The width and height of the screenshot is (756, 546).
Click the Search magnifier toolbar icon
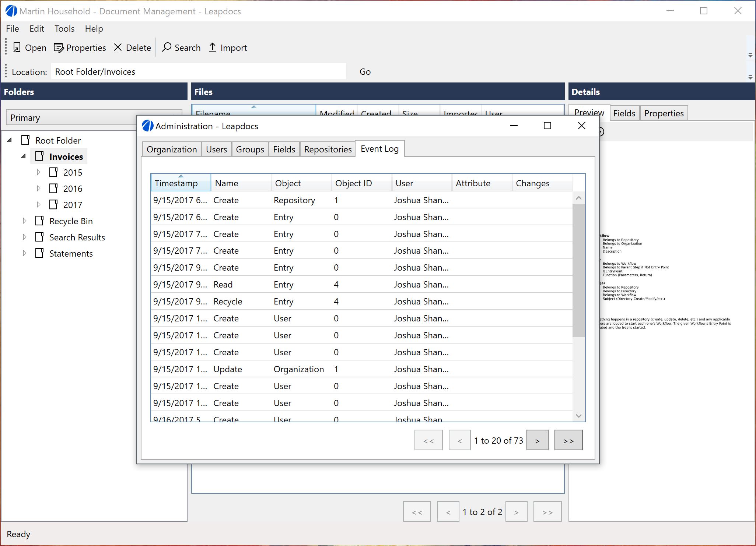coord(167,47)
